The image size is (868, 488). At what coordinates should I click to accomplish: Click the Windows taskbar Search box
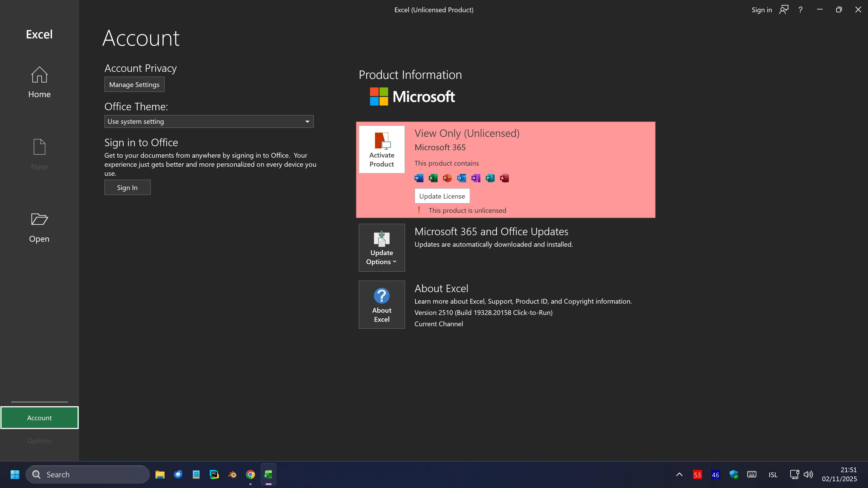pyautogui.click(x=88, y=474)
